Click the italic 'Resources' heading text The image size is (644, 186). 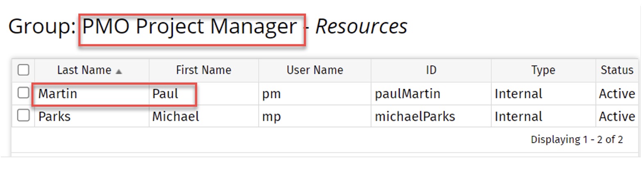[x=361, y=27]
